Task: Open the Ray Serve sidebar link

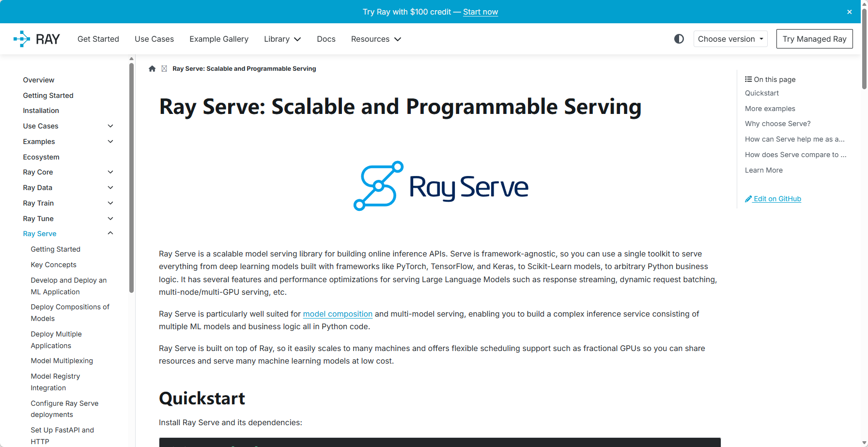Action: tap(40, 234)
